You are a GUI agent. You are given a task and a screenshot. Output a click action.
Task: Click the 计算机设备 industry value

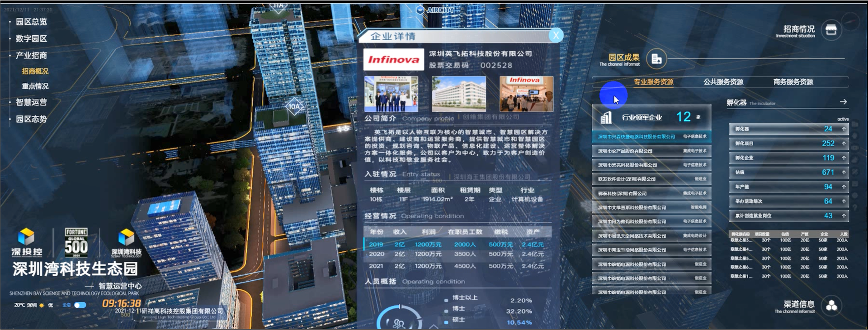click(527, 199)
